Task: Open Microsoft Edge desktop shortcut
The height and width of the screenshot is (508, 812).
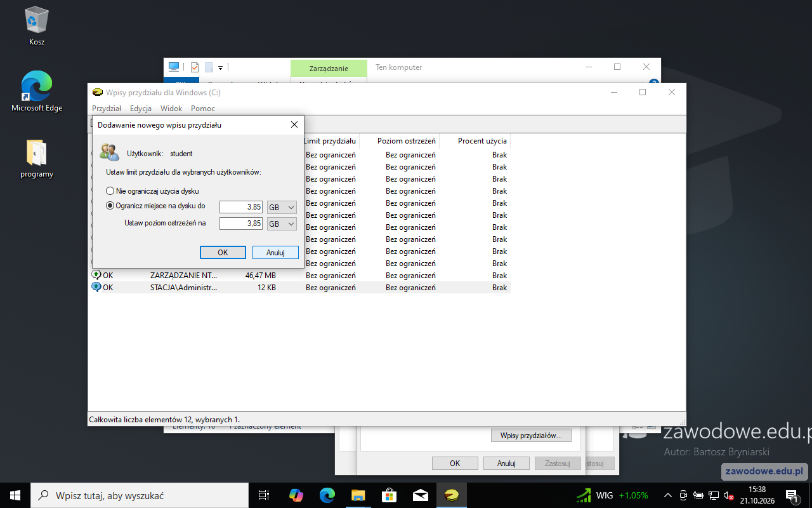Action: pyautogui.click(x=36, y=92)
